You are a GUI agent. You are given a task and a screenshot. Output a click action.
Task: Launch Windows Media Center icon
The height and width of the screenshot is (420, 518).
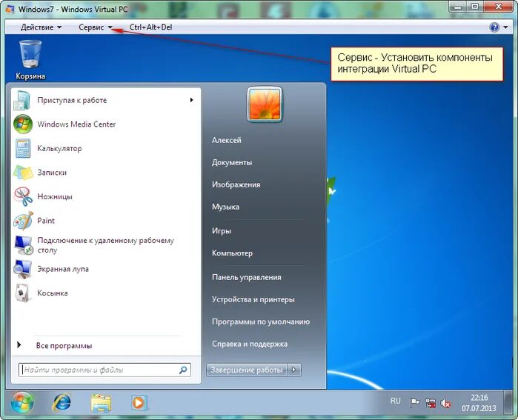pyautogui.click(x=23, y=124)
